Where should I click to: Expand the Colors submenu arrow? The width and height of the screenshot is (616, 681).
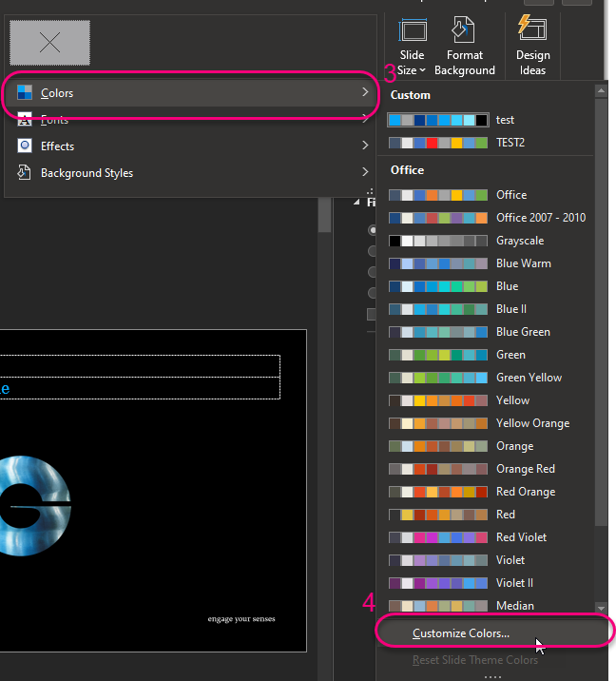[x=365, y=92]
